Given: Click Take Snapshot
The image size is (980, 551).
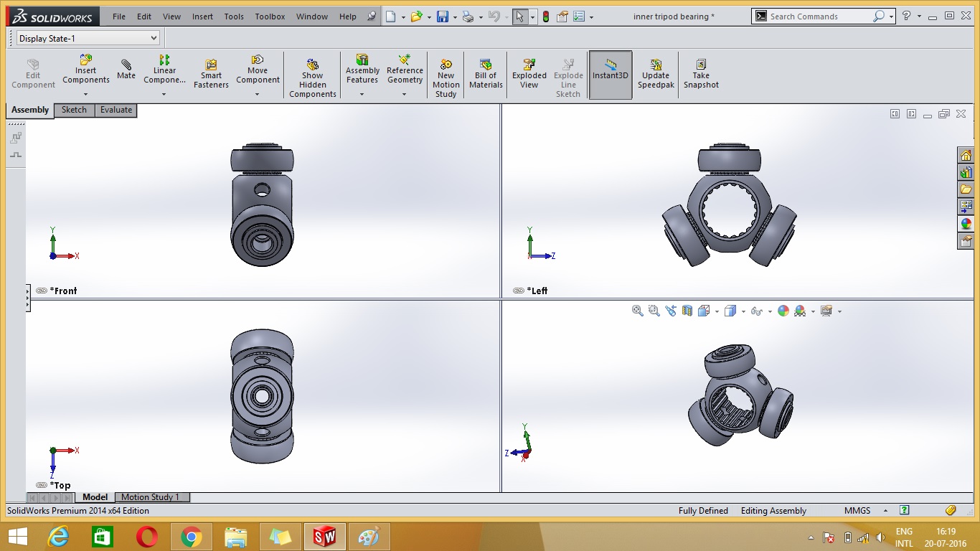Looking at the screenshot, I should pyautogui.click(x=701, y=75).
